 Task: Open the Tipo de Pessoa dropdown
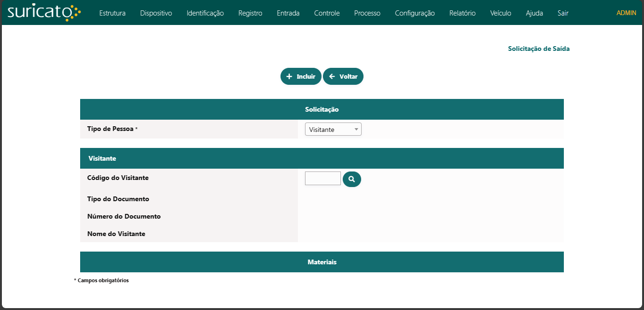[333, 130]
